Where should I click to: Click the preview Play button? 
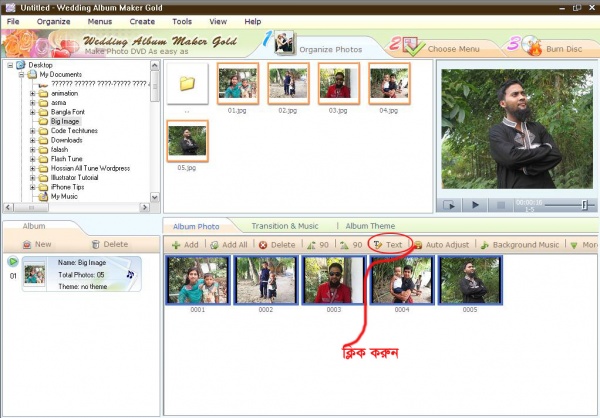(475, 205)
